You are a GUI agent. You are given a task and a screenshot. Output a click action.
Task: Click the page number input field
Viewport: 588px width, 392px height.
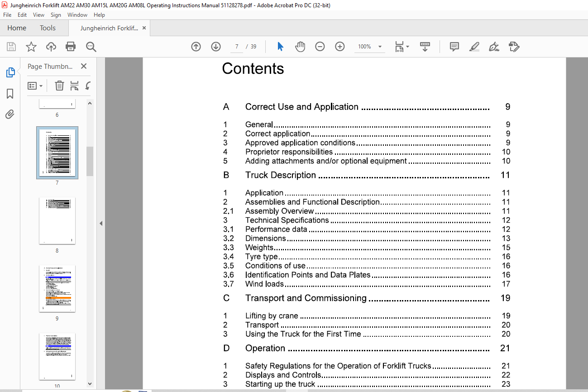pyautogui.click(x=237, y=47)
